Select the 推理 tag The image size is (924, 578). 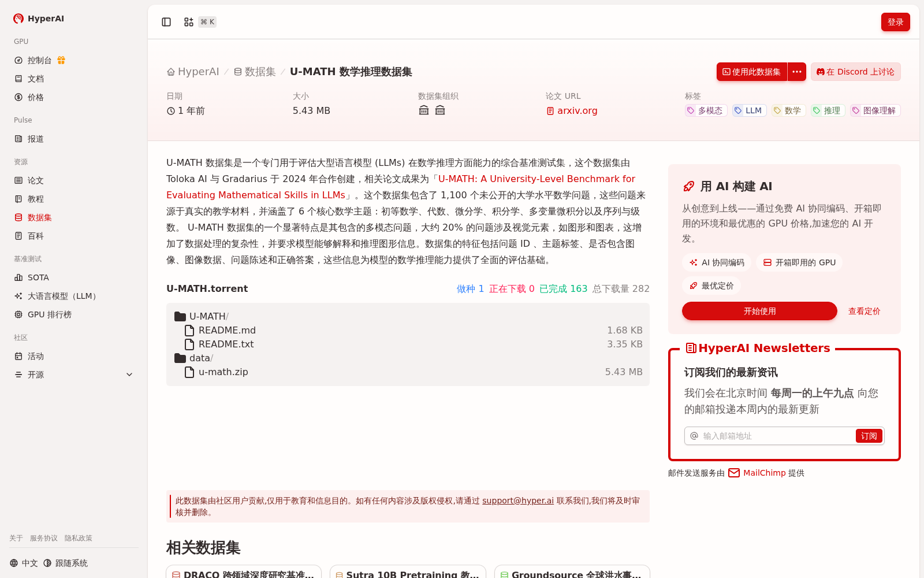coord(827,110)
